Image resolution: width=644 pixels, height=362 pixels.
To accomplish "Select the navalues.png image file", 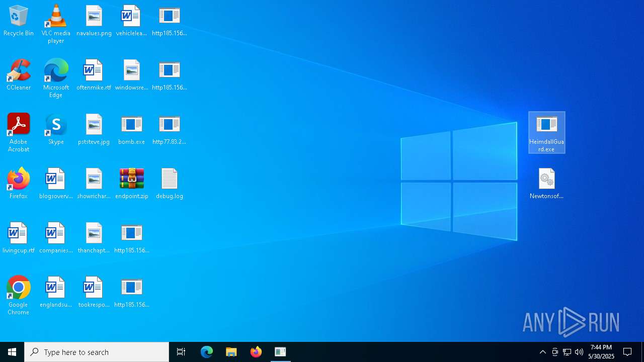I will coord(94,21).
